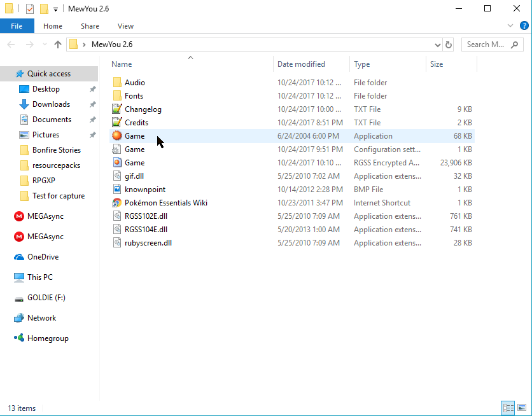Open OneDrive in navigation pane
Screen dimensions: 532x416
(43, 257)
